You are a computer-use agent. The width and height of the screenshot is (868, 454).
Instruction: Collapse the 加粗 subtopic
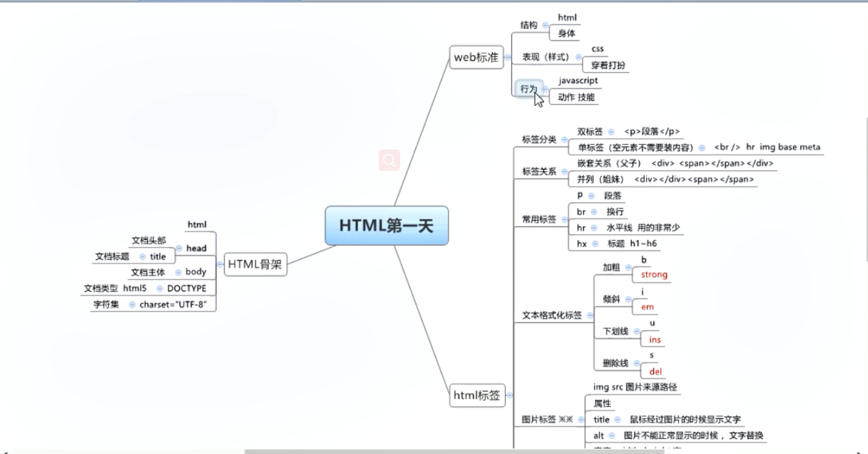coord(628,267)
